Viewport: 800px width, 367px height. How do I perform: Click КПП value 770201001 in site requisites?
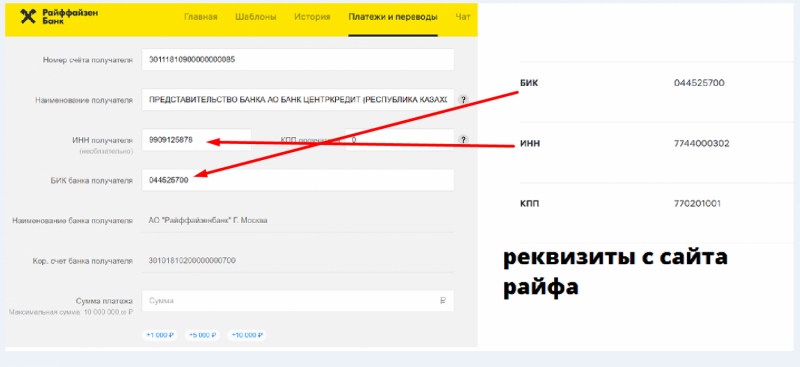[x=697, y=204]
